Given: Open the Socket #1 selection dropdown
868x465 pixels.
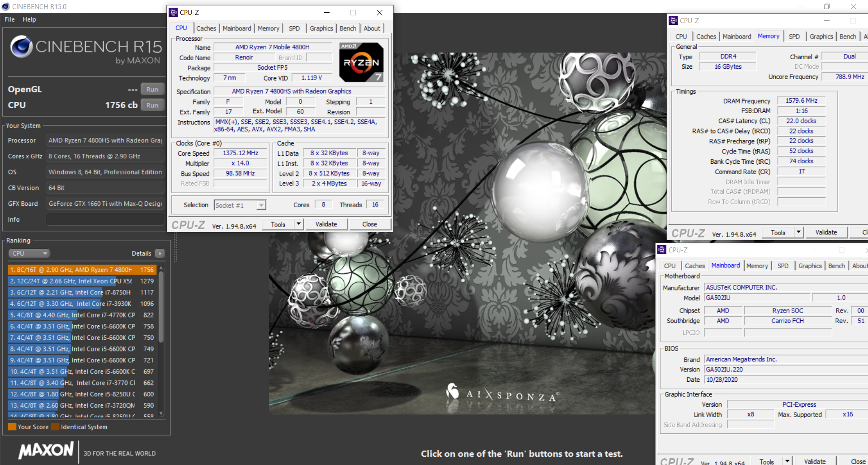Looking at the screenshot, I should point(240,205).
